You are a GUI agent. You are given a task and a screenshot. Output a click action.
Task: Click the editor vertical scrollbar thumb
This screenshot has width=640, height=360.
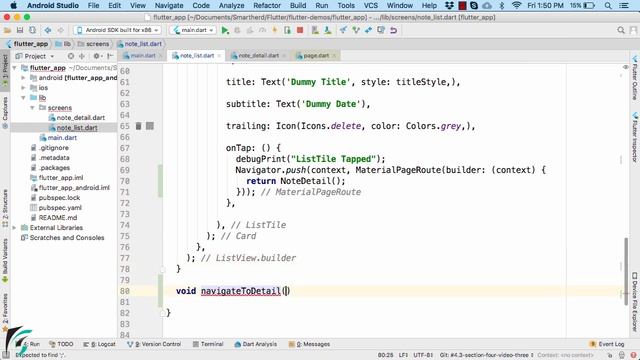point(626,271)
